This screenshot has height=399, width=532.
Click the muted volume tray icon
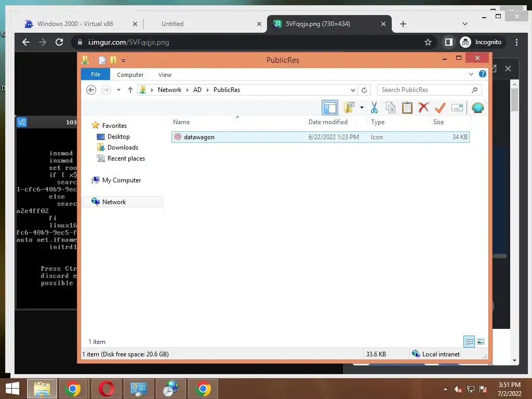[x=458, y=389]
